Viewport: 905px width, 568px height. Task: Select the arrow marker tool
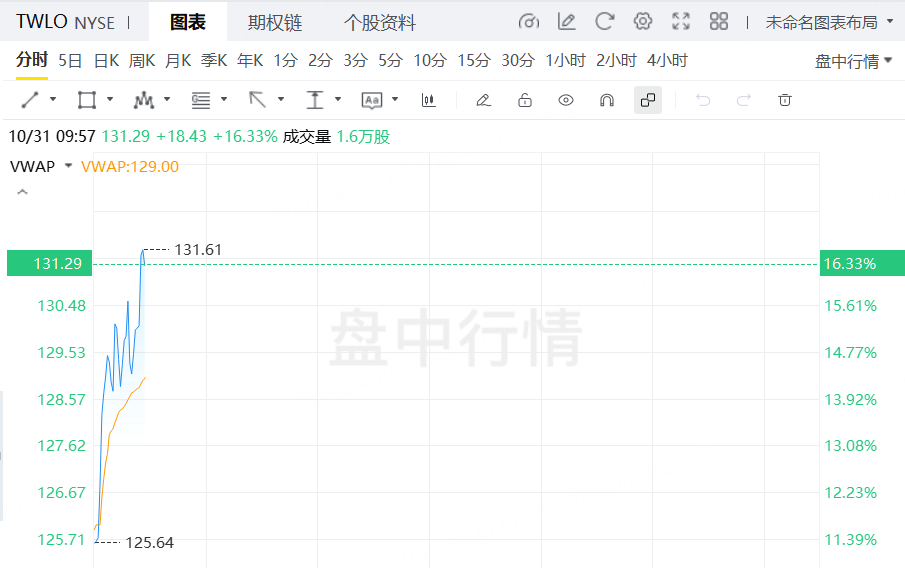pos(257,100)
